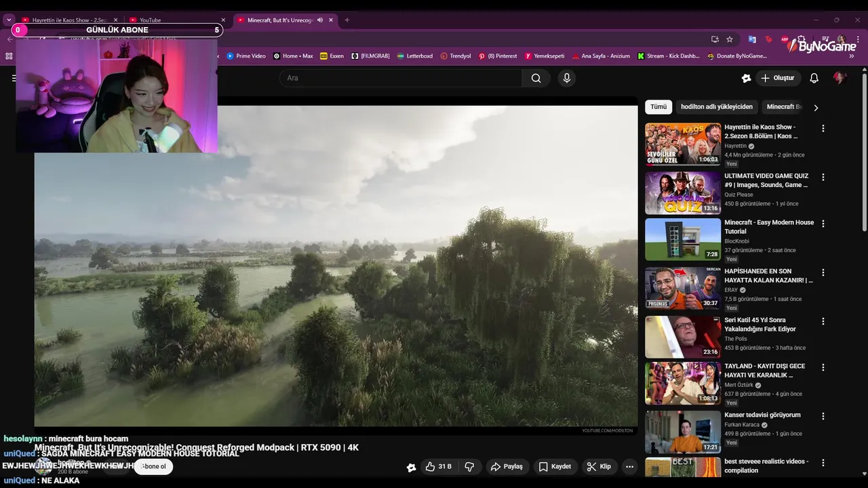Screen dimensions: 868x488
Task: Save video using Kaydet button
Action: pos(555,466)
